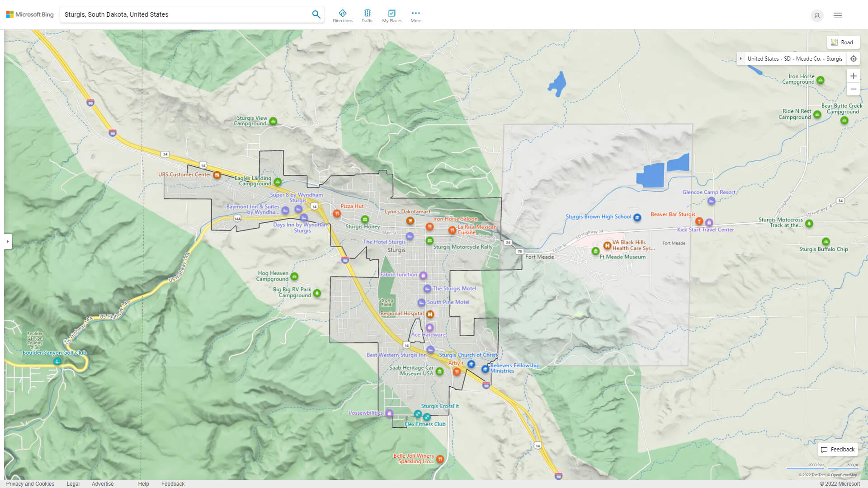
Task: Click the zoom out button on map
Action: point(854,89)
